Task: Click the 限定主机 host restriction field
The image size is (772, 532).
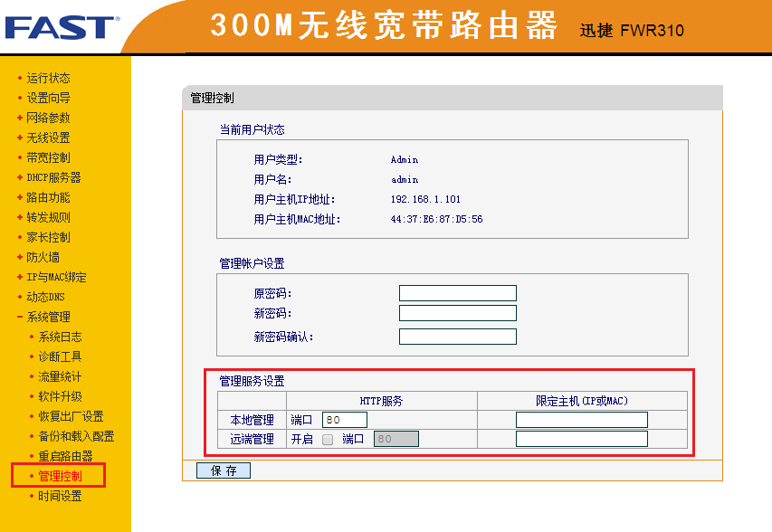Action: click(581, 419)
